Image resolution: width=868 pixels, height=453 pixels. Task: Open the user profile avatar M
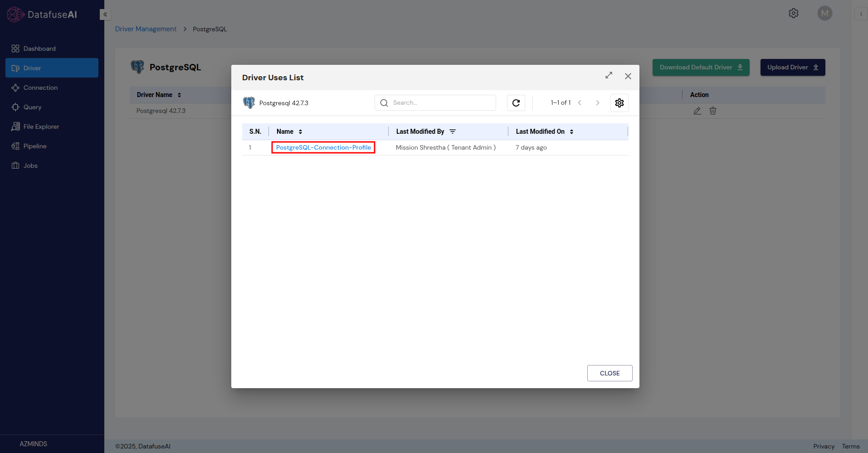824,13
